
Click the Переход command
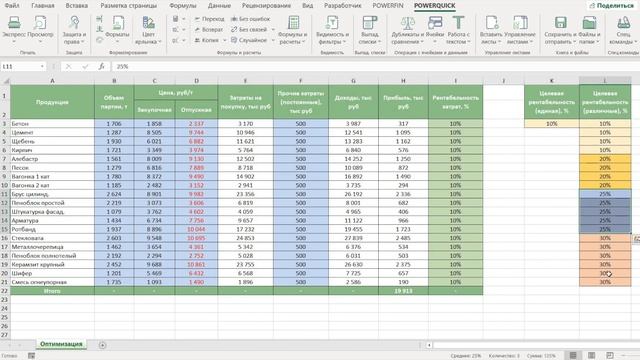point(209,19)
